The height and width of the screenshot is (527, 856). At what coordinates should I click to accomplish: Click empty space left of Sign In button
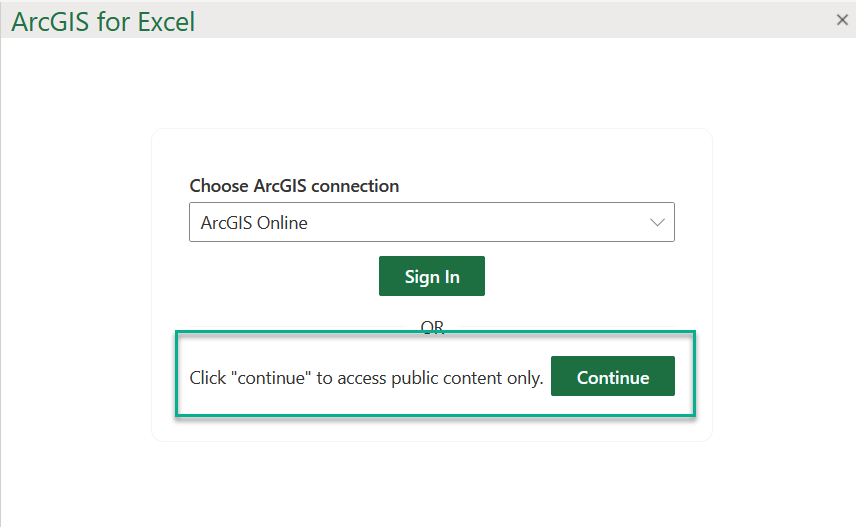280,277
